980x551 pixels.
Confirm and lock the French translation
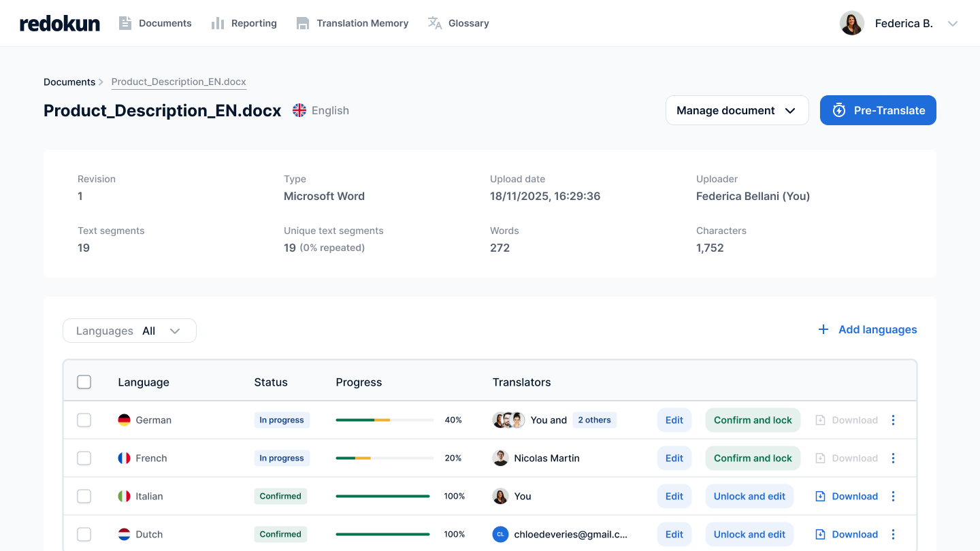point(753,458)
